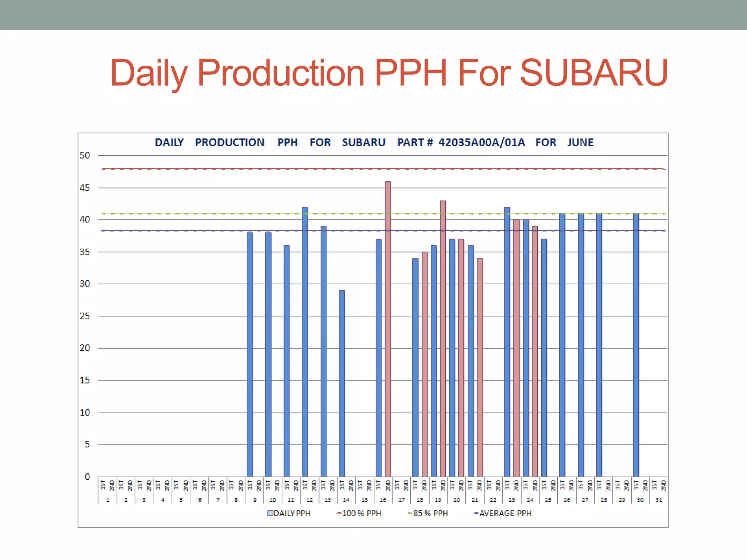Select the blue 1st-shift bar for day 12
This screenshot has height=560, width=747.
pos(305,342)
